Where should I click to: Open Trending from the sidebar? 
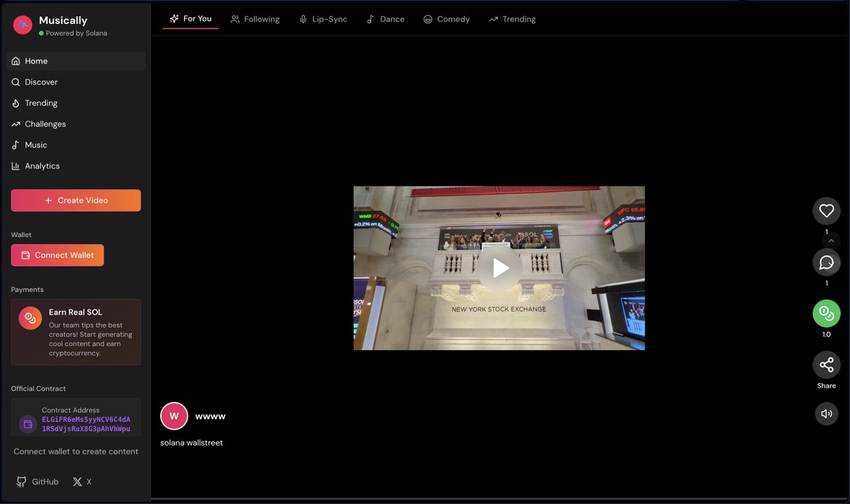[x=40, y=103]
